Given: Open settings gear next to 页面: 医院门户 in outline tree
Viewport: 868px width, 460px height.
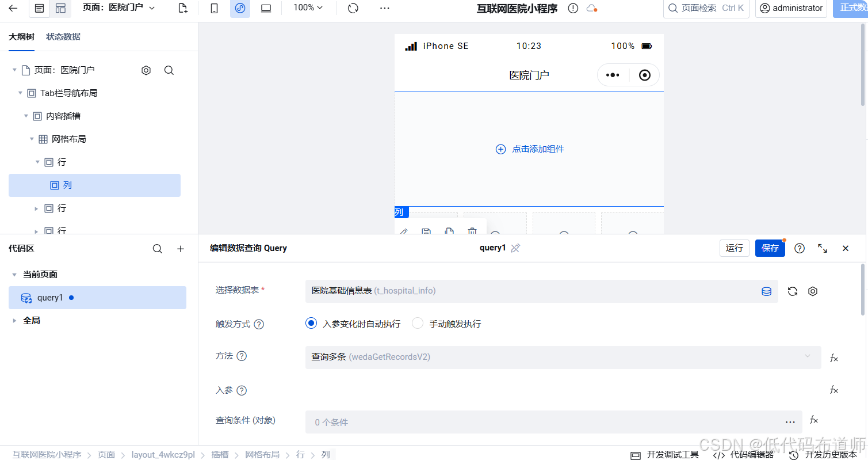Looking at the screenshot, I should click(146, 70).
